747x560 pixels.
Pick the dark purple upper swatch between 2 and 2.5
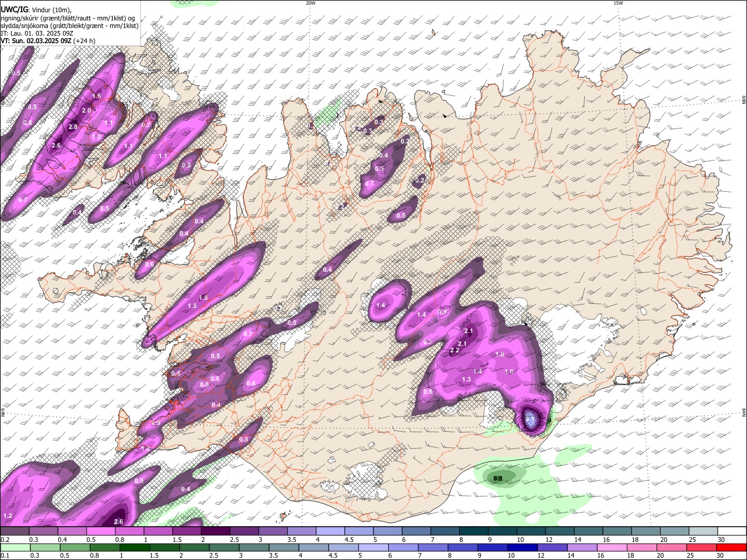tap(215, 531)
